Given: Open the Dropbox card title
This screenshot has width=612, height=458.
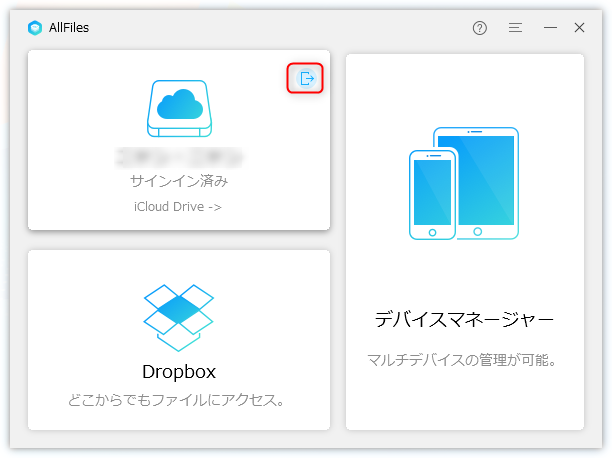Looking at the screenshot, I should tap(179, 371).
